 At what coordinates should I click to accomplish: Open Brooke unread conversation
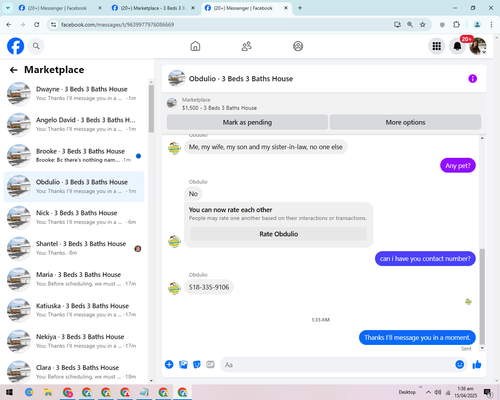tap(74, 156)
